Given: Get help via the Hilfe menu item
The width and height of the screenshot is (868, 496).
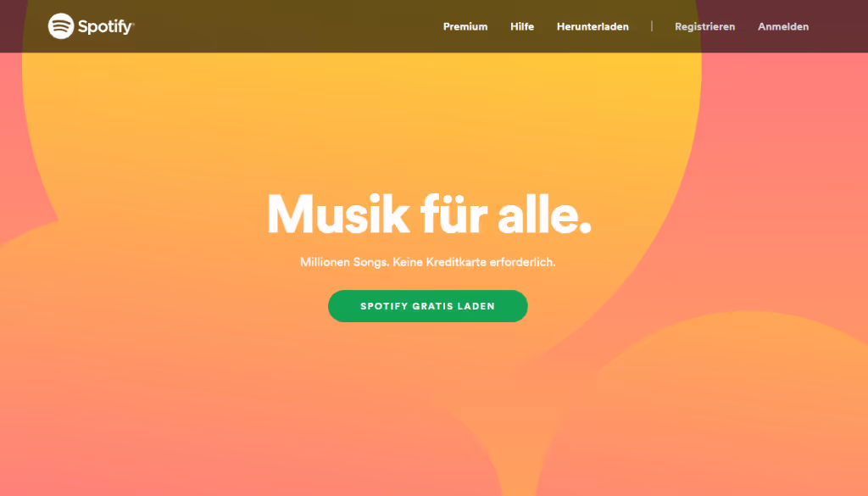Looking at the screenshot, I should tap(522, 26).
